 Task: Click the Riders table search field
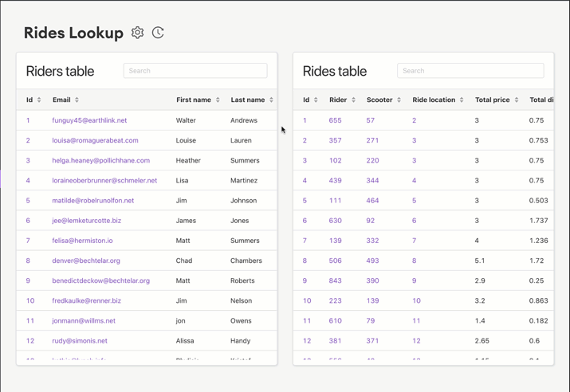coord(195,71)
